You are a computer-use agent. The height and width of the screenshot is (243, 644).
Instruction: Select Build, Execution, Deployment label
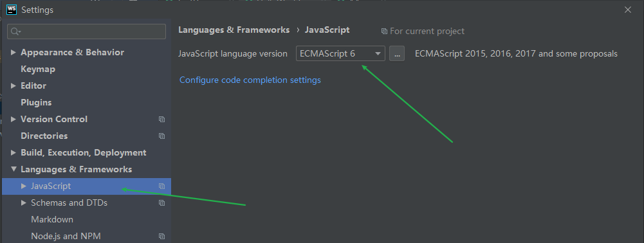tap(84, 153)
